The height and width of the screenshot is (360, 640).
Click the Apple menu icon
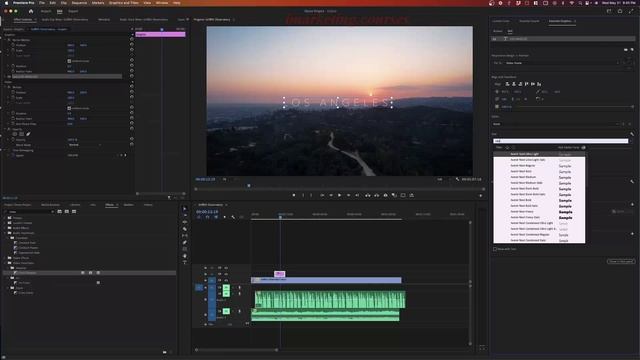(6, 3)
